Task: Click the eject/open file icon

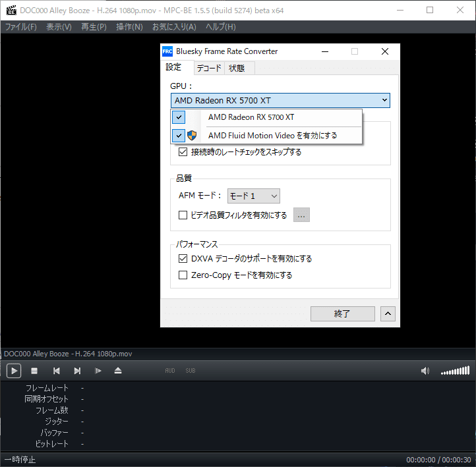Action: (x=118, y=371)
